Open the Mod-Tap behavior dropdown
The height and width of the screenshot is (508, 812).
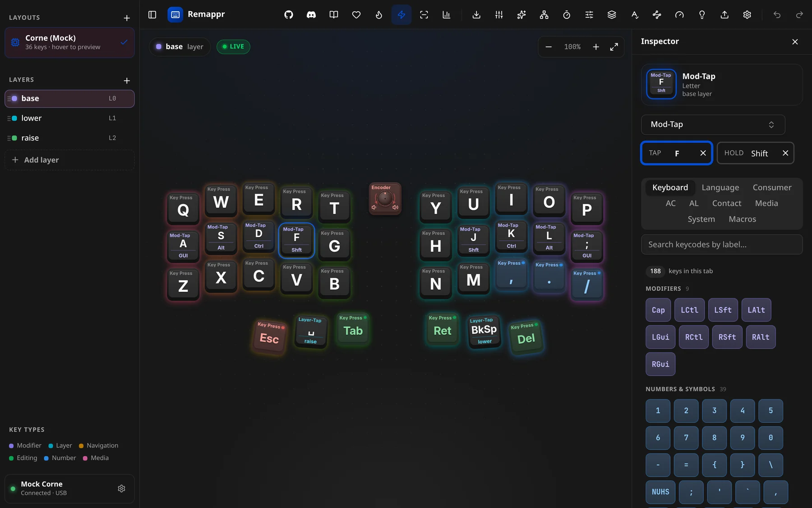tap(713, 125)
